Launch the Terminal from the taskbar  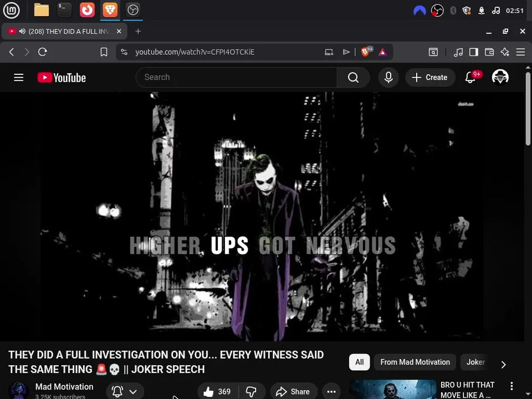tap(64, 10)
